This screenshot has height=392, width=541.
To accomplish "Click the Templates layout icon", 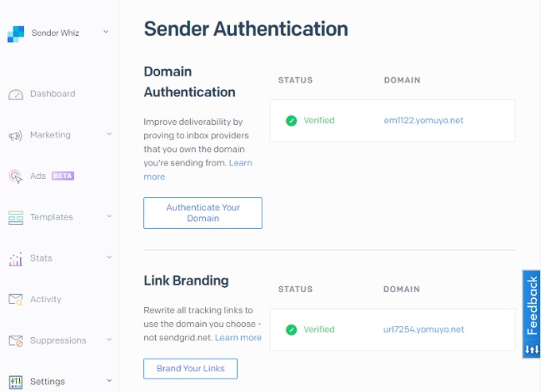I will coord(16,218).
